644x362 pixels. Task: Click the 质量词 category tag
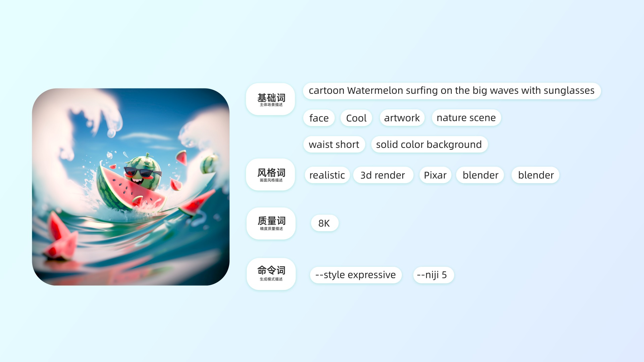pyautogui.click(x=271, y=224)
